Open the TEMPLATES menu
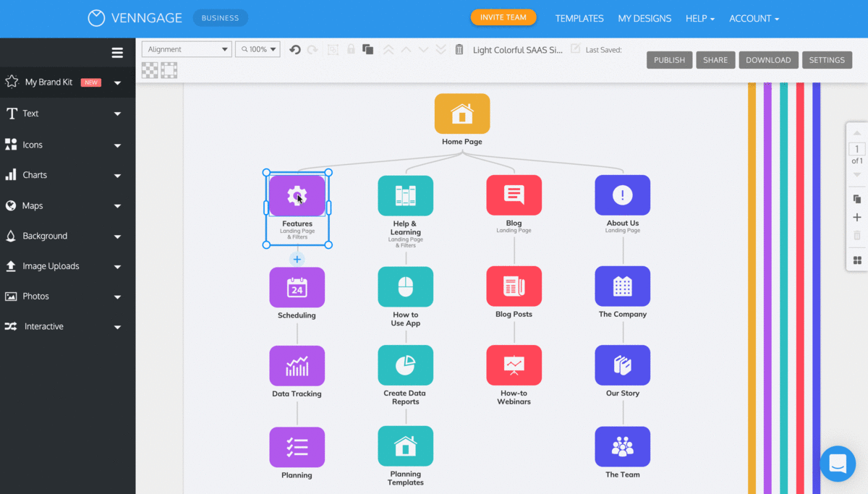 [579, 19]
